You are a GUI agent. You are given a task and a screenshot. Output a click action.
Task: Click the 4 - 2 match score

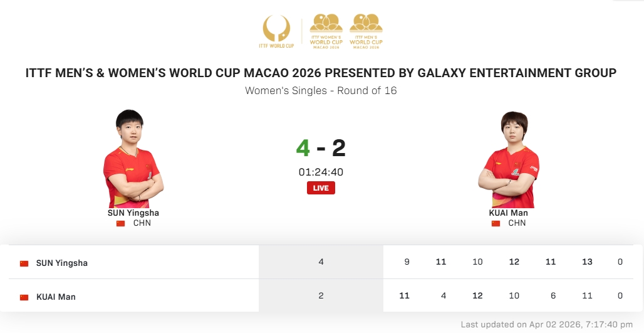point(321,148)
